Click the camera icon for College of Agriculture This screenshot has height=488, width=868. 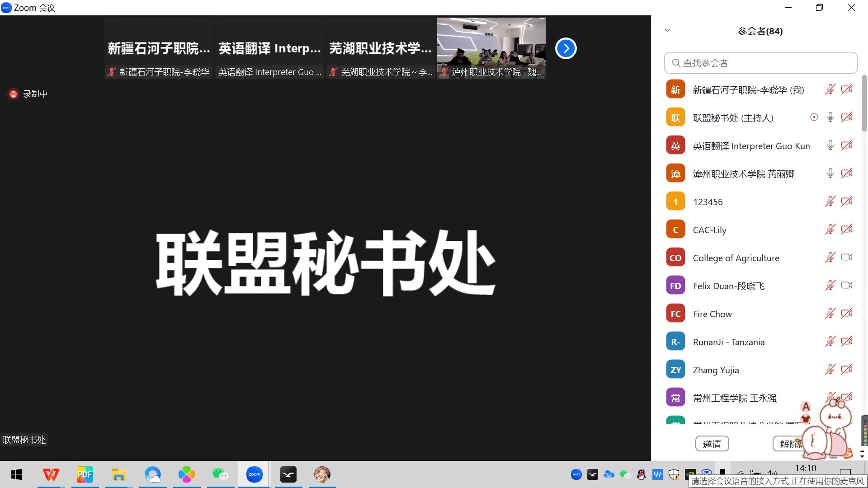(846, 258)
